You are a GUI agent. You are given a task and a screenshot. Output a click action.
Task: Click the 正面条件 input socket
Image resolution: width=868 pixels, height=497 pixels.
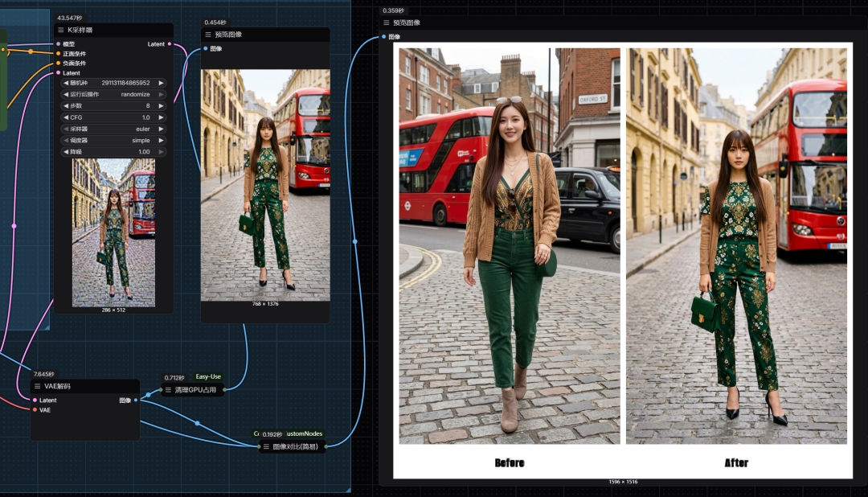click(x=58, y=54)
